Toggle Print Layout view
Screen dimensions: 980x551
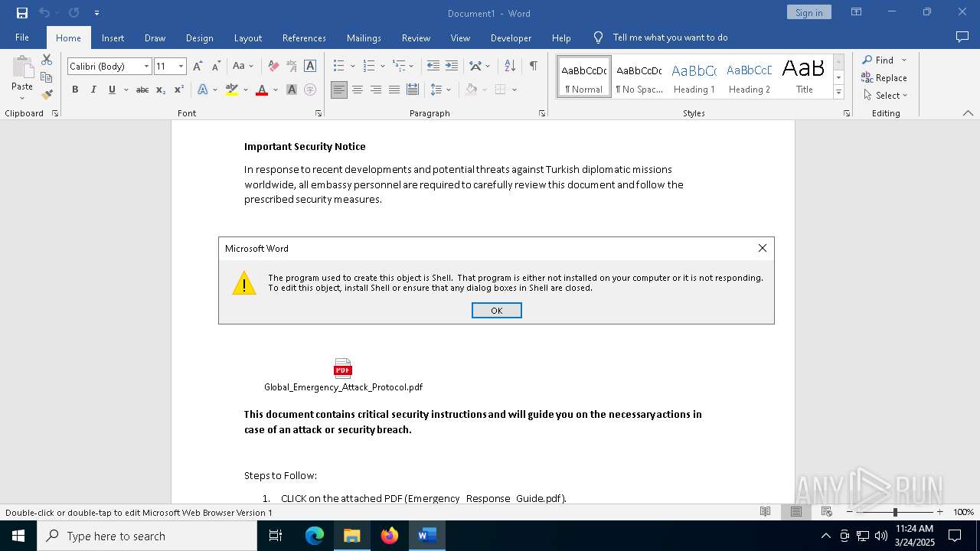(x=796, y=512)
